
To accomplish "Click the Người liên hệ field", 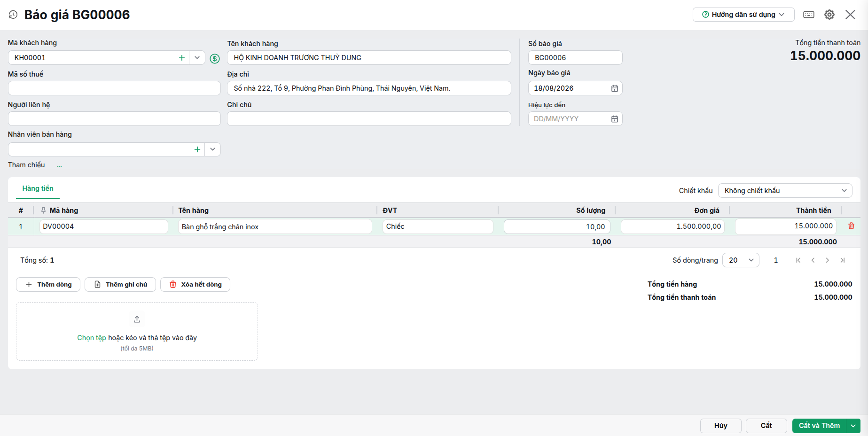I will (114, 119).
